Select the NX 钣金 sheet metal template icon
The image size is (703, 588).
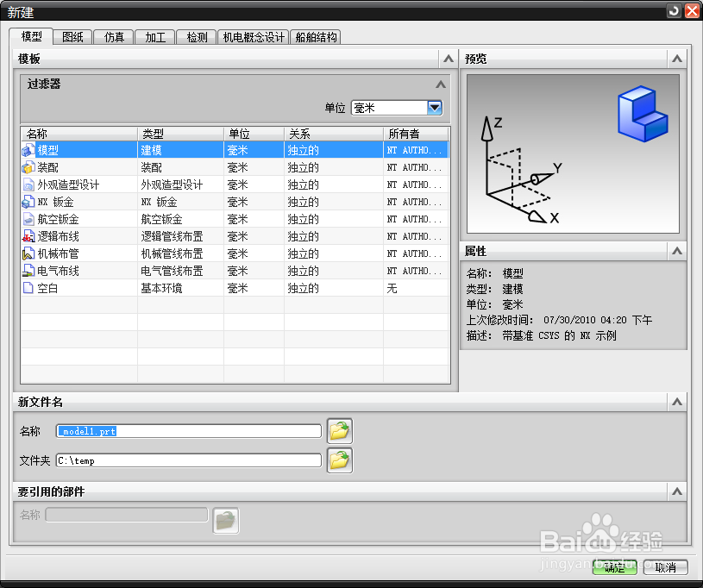26,202
